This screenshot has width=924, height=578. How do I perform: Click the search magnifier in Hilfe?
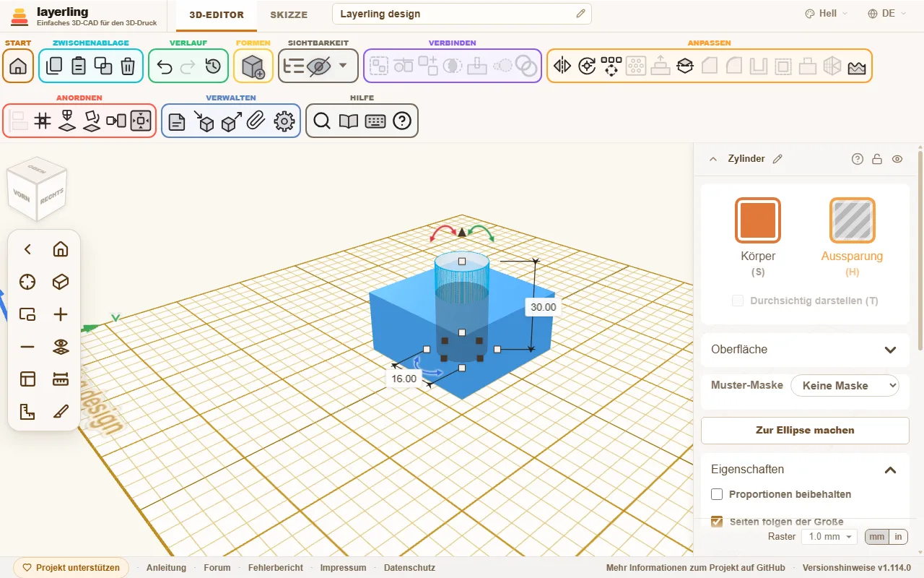322,121
